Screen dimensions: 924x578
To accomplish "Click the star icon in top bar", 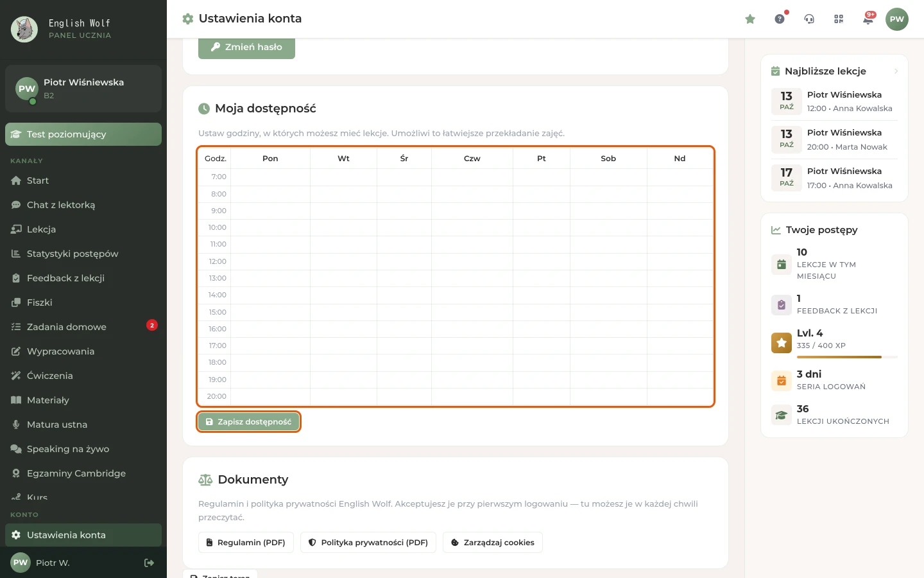I will pos(750,19).
